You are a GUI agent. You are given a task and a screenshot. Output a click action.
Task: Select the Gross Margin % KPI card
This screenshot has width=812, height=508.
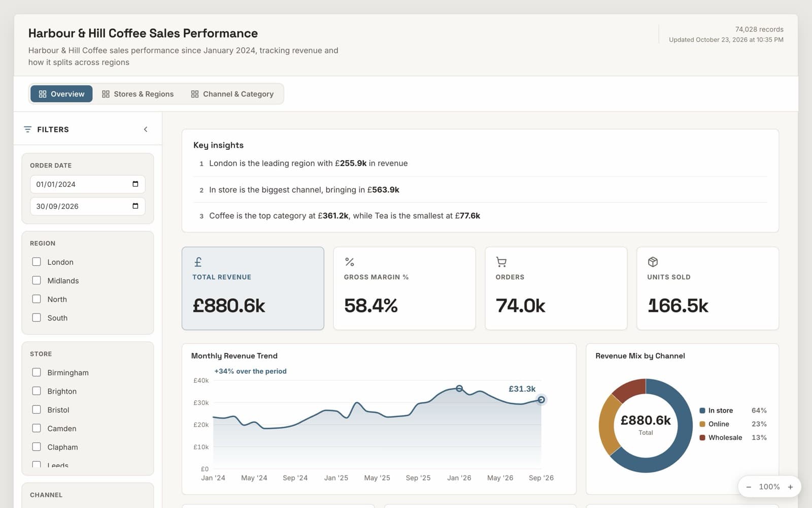[404, 289]
